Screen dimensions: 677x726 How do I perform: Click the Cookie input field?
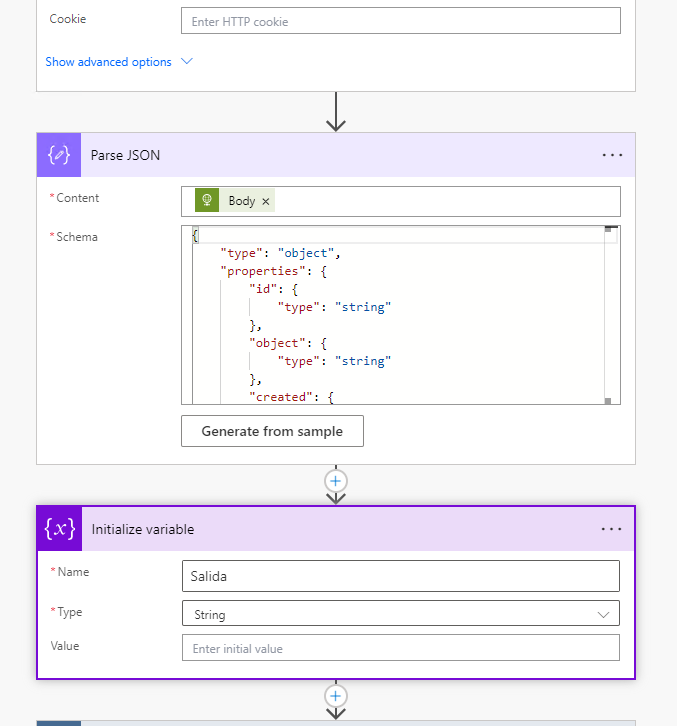(400, 21)
